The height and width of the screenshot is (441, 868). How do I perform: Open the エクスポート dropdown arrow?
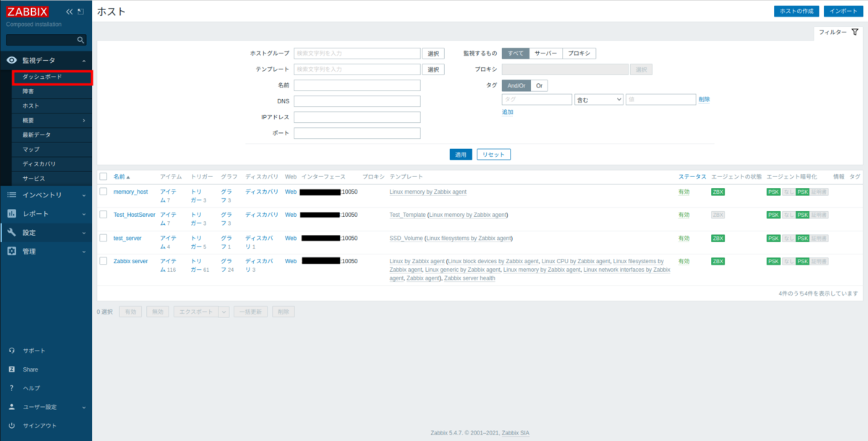pos(224,312)
